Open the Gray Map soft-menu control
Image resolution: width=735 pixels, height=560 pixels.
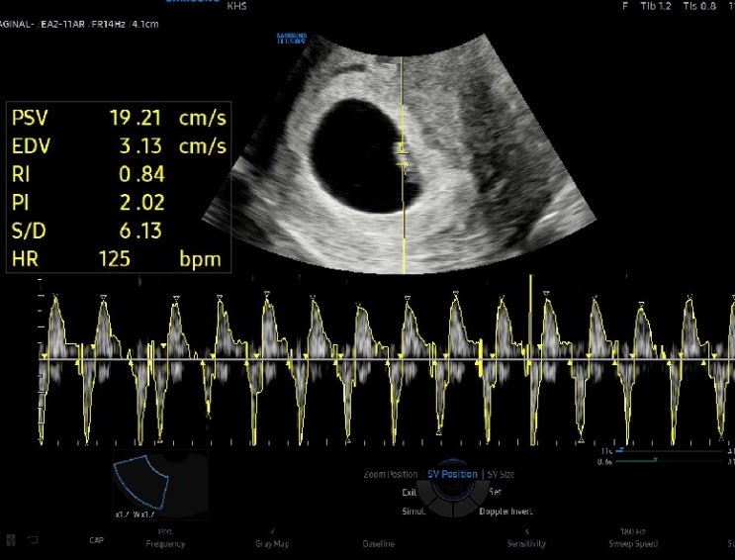[272, 543]
